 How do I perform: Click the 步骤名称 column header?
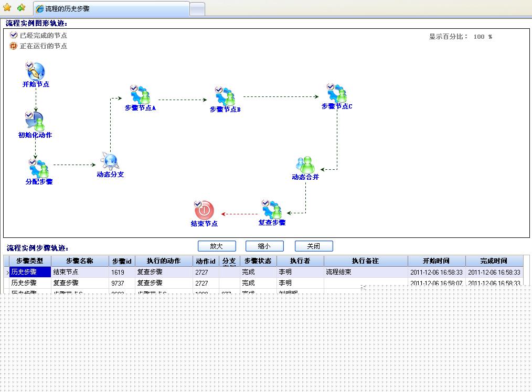[x=80, y=261]
